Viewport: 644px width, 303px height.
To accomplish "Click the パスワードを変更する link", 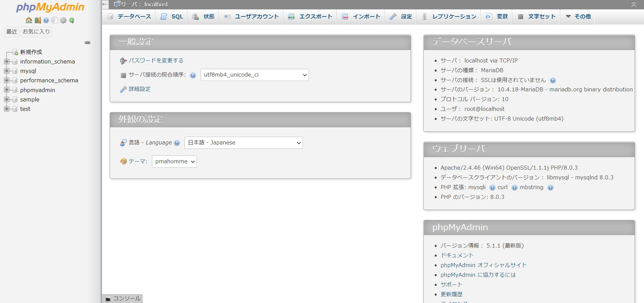I will pos(156,60).
